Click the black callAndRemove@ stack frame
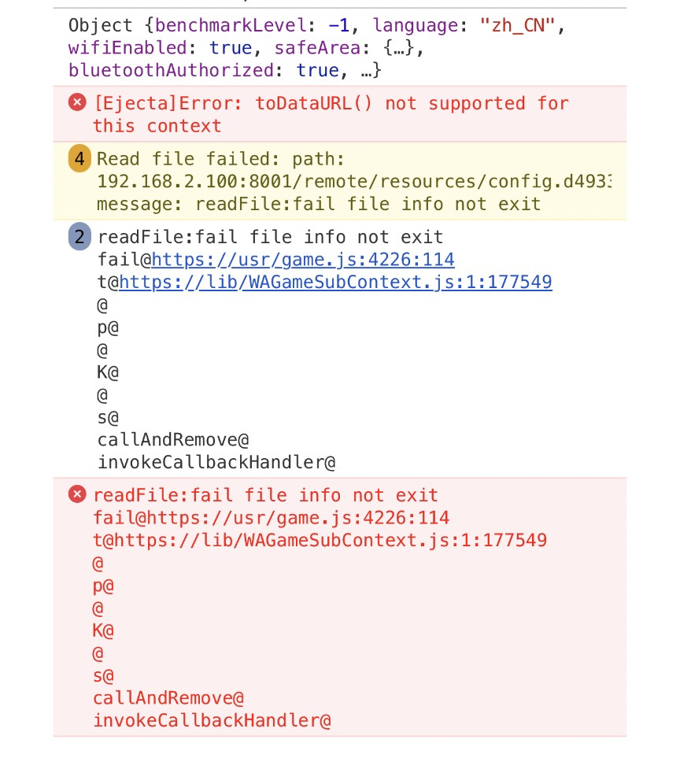Viewport: 691px width, 784px height. (173, 440)
